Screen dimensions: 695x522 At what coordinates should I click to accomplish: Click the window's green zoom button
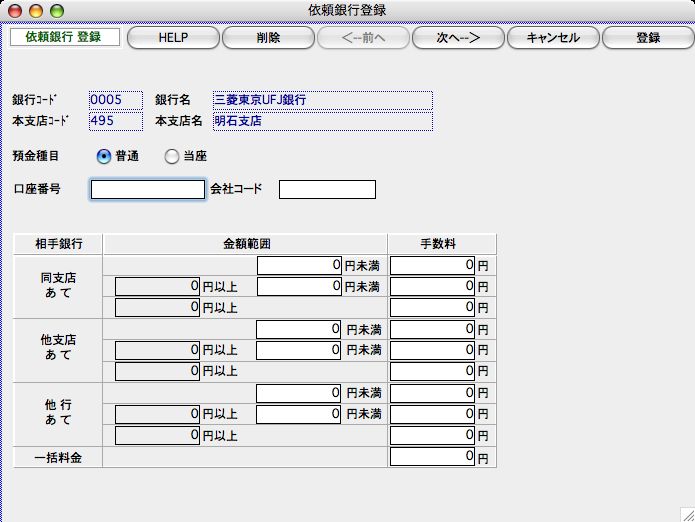point(56,10)
